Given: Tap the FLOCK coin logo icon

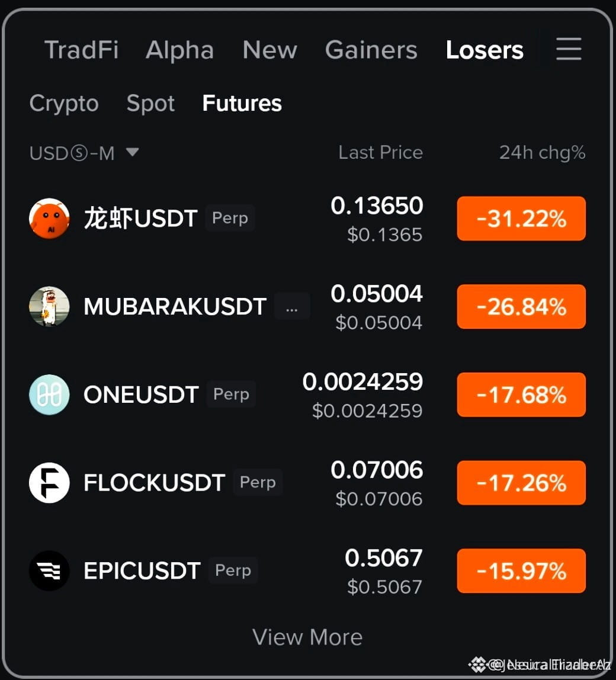Looking at the screenshot, I should pos(49,483).
